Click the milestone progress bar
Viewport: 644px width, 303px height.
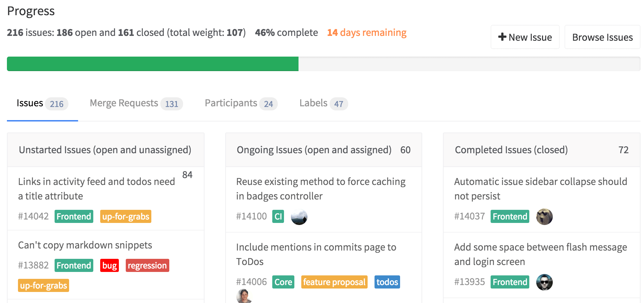coord(323,64)
